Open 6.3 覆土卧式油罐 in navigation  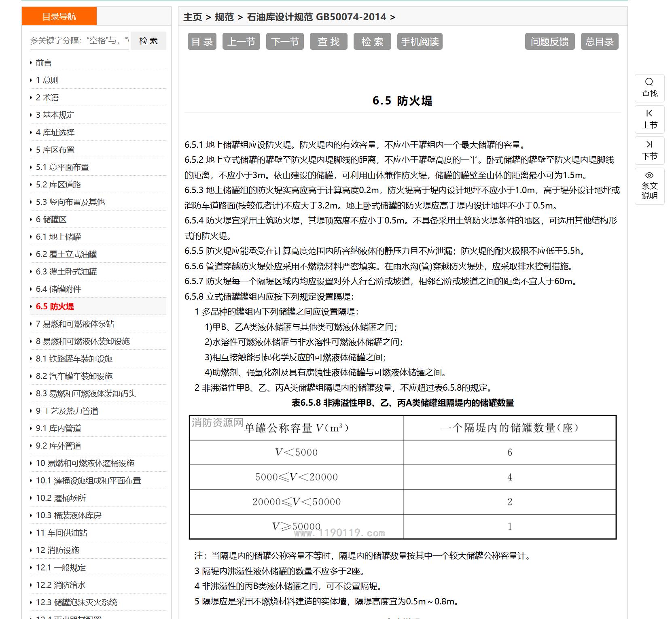point(66,272)
